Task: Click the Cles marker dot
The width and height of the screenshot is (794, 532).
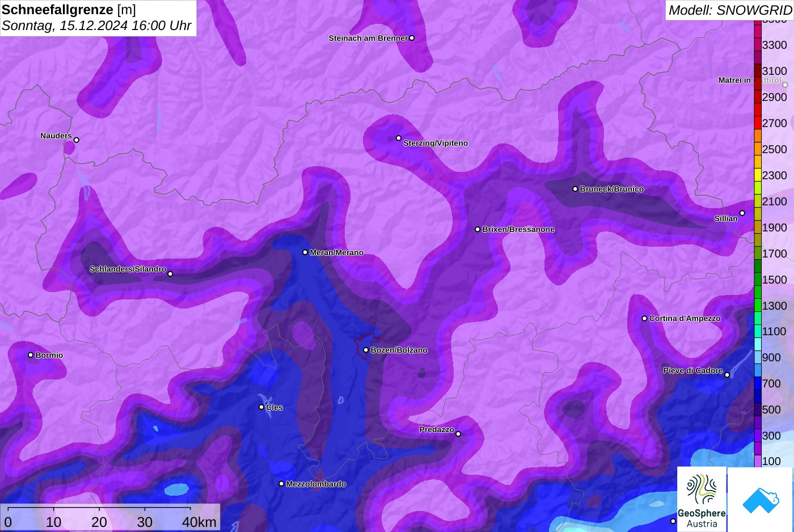Action: click(x=261, y=407)
